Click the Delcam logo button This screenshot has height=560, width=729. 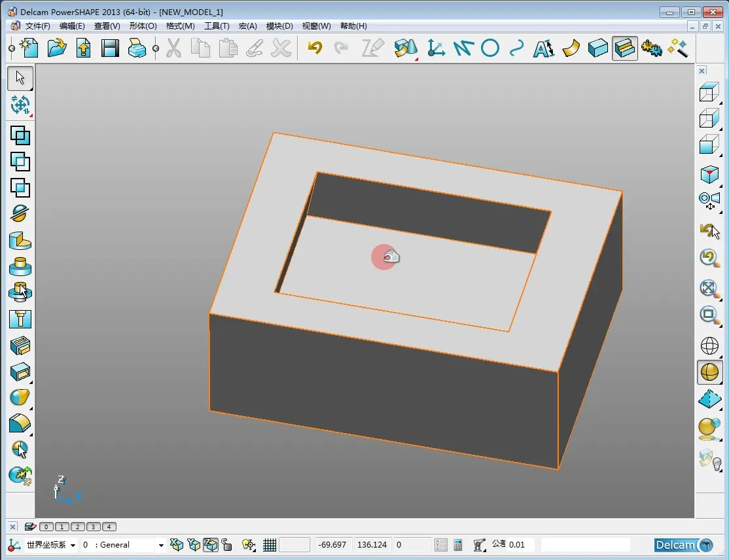[684, 545]
